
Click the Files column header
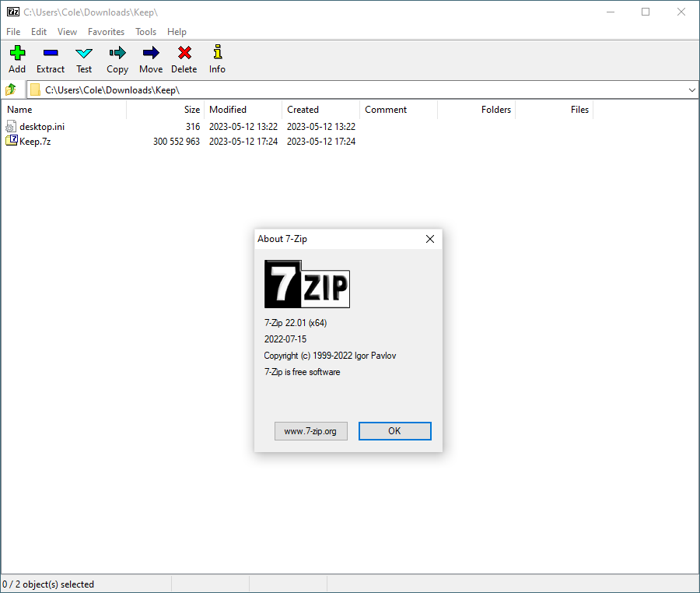point(555,110)
